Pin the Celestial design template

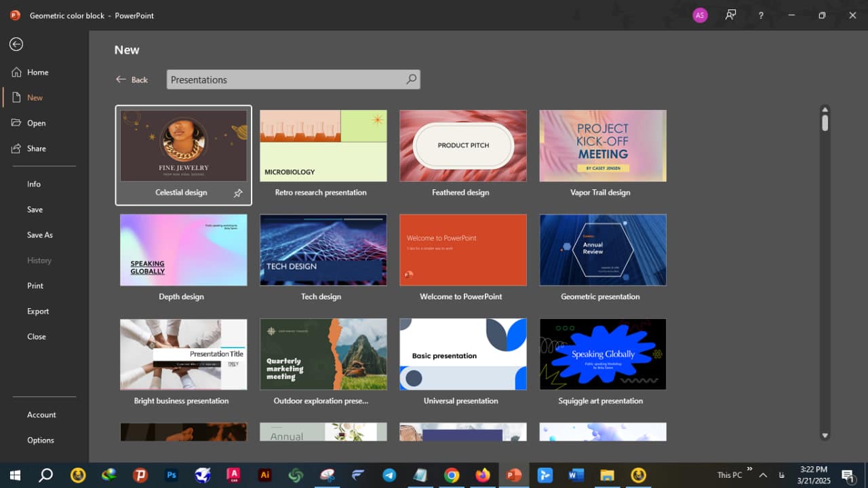[x=238, y=193]
